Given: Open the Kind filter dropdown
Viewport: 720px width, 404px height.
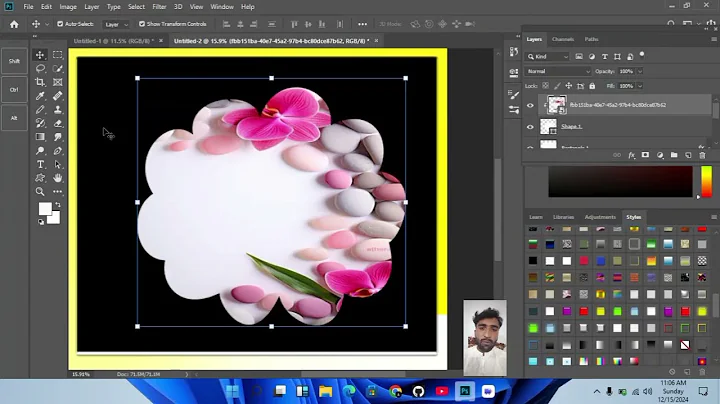Looking at the screenshot, I should point(547,56).
